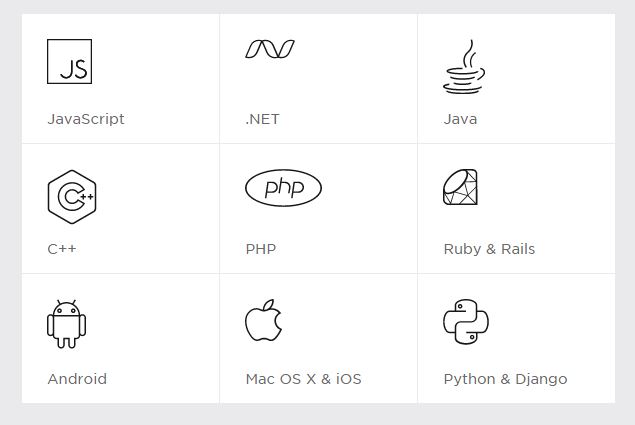The image size is (635, 425).
Task: Select the Ruby & Rails label
Action: coord(489,249)
